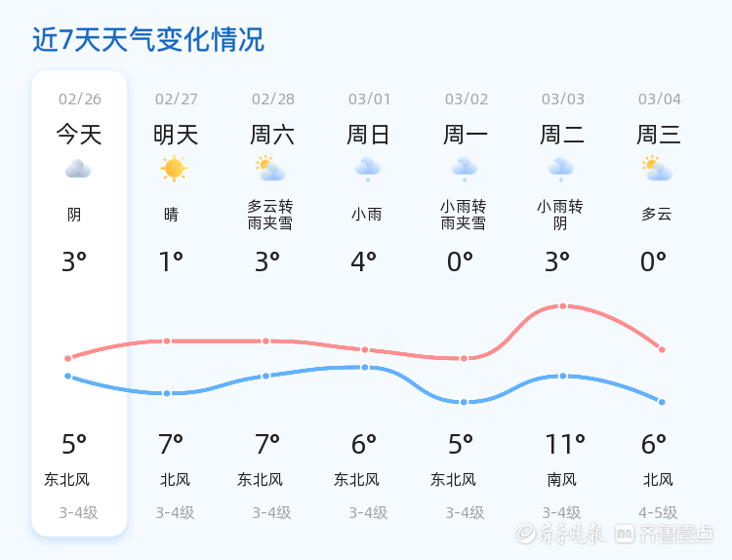The width and height of the screenshot is (732, 560).
Task: Click the blue low-temperature point for 周一
Action: [464, 402]
